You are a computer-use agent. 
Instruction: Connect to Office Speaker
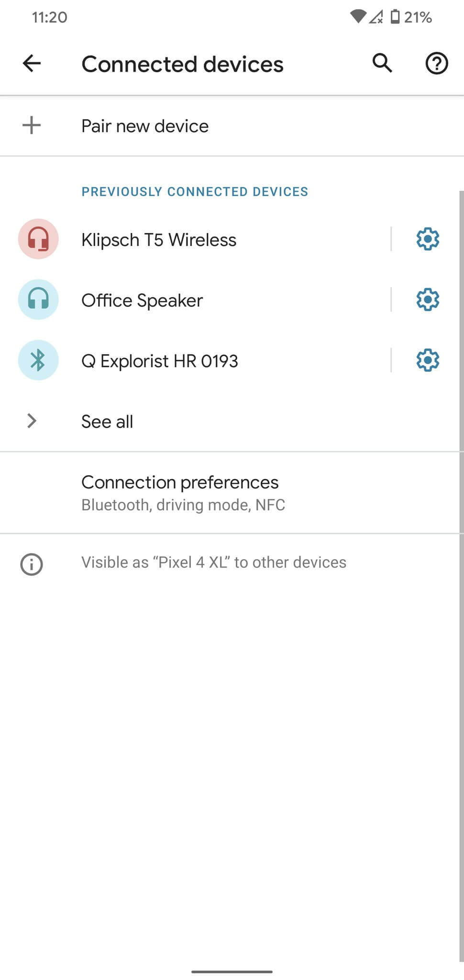coord(142,301)
